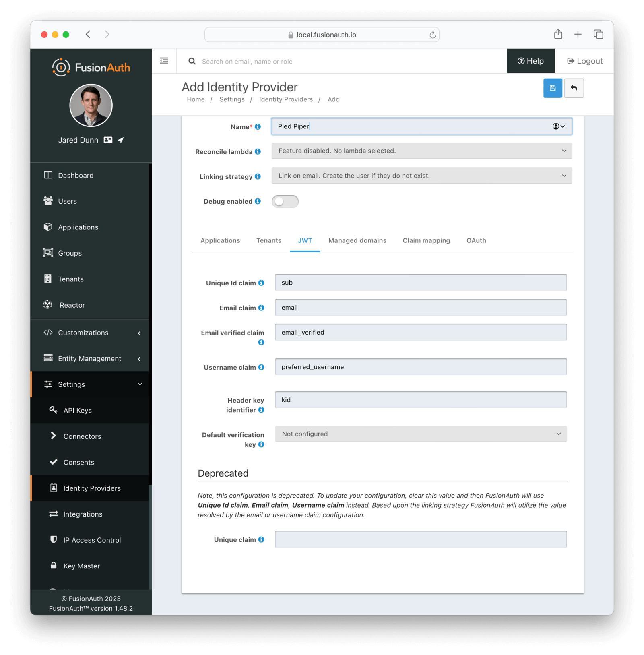The height and width of the screenshot is (655, 644).
Task: Open Jared Dunn's profile card icon
Action: pos(108,140)
